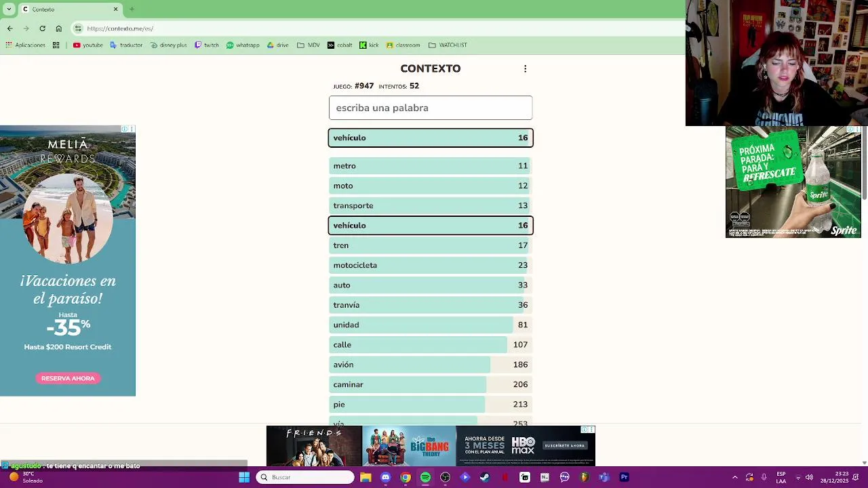Screen dimensions: 868x488
Task: Open the Contexto three-dot menu
Action: click(x=525, y=68)
